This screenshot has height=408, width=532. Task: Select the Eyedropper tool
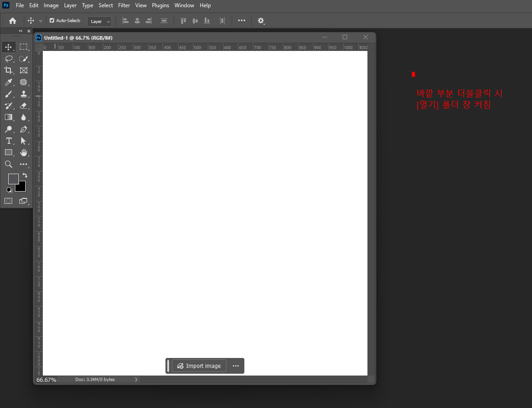pos(9,82)
